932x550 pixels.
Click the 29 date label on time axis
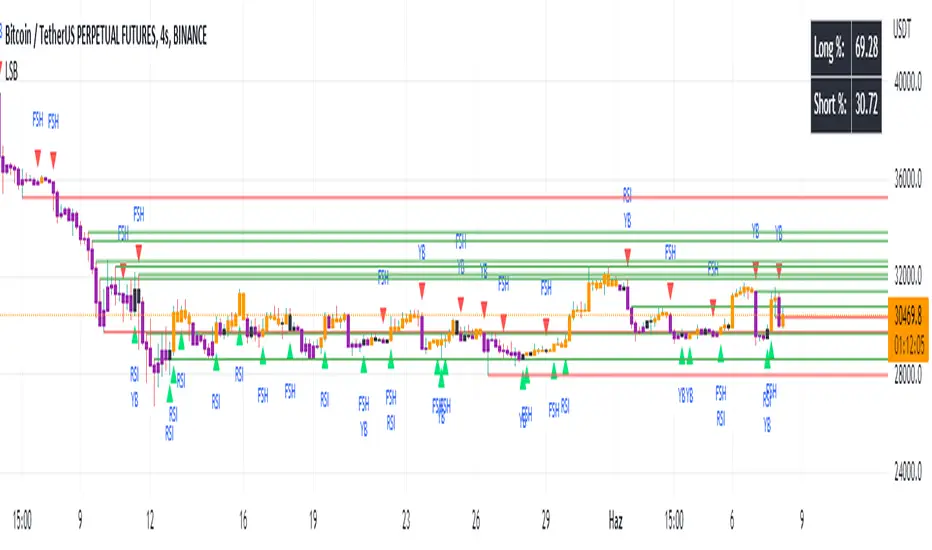click(x=546, y=521)
